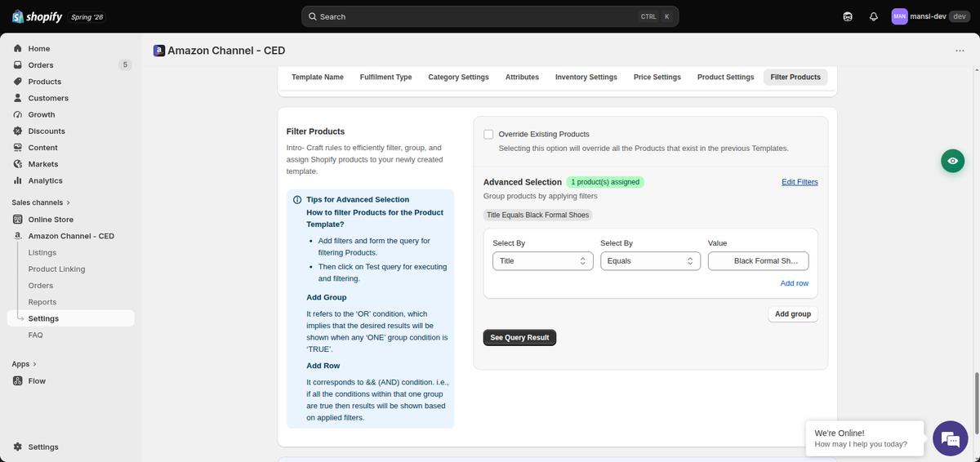Click the Add group button
Viewport: 980px width, 462px height.
click(793, 314)
